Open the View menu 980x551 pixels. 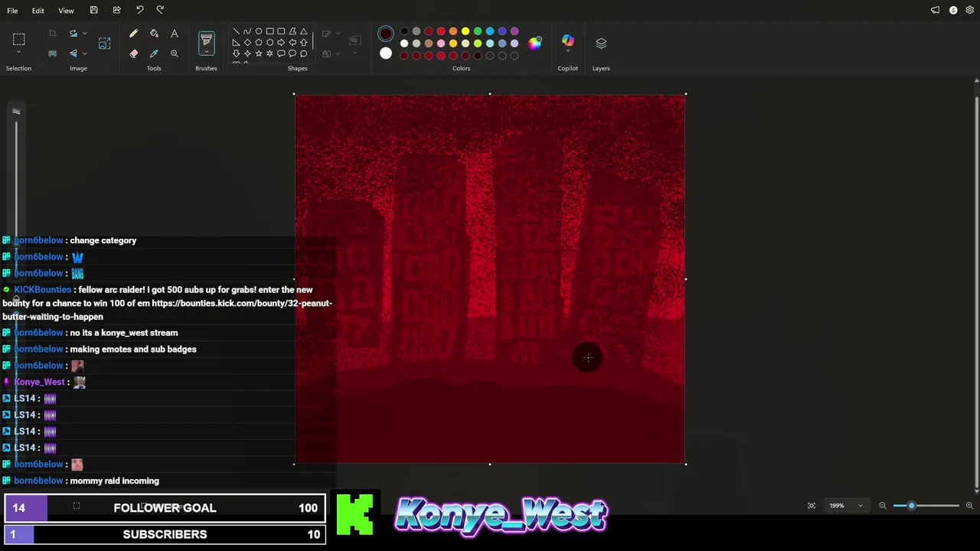coord(66,11)
